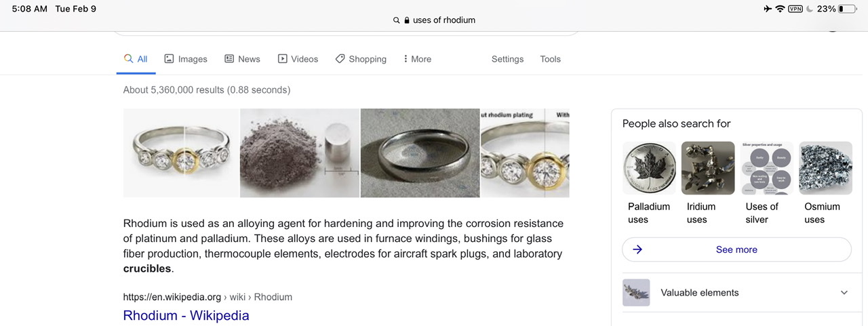Open search Settings
Image resolution: width=868 pixels, height=326 pixels.
[x=507, y=59]
